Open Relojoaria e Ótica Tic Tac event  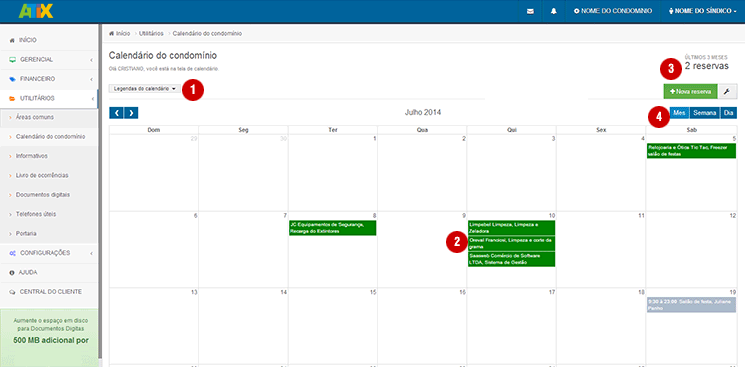(691, 151)
